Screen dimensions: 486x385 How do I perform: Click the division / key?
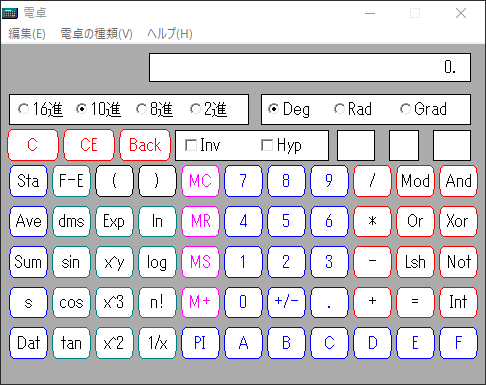372,181
